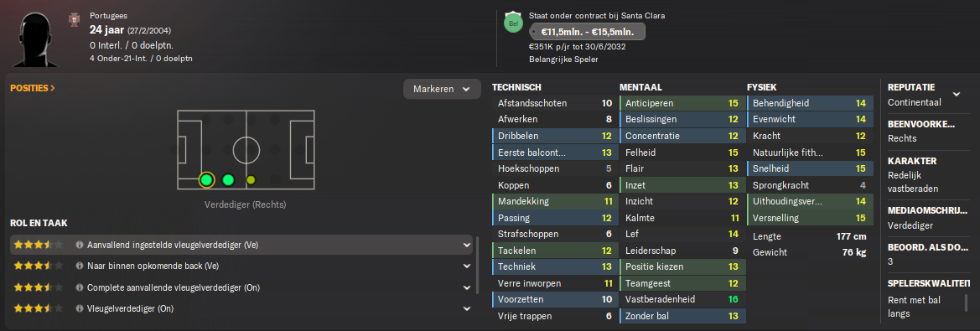Click the info icon next to Vleugelverdediger (On)

80,308
